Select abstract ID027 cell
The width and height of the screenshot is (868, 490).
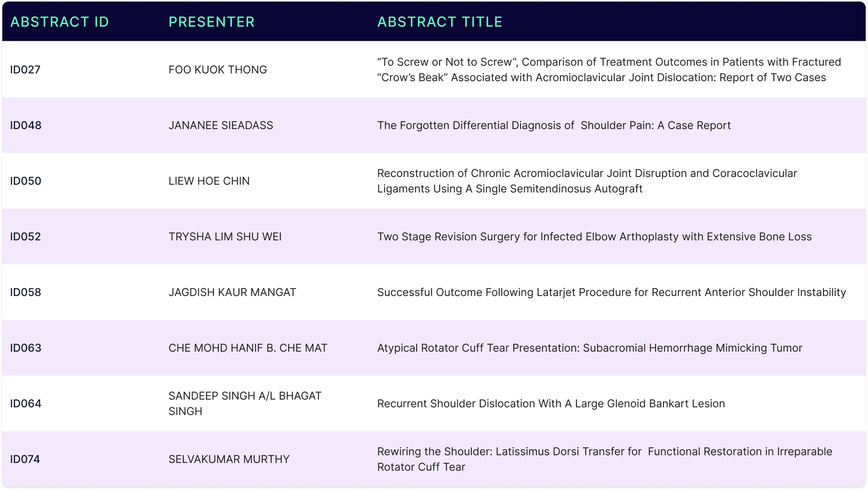(x=25, y=70)
